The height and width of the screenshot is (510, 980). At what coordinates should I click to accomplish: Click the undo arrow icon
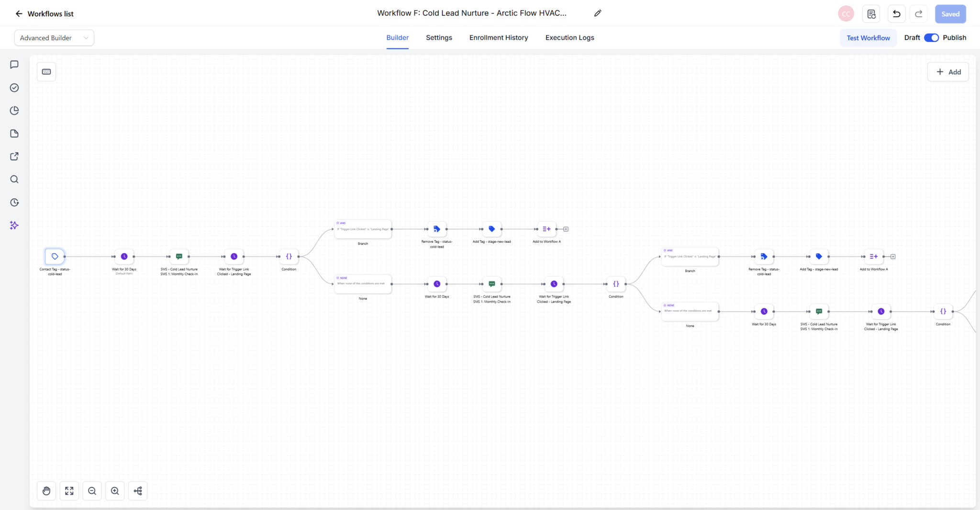896,14
